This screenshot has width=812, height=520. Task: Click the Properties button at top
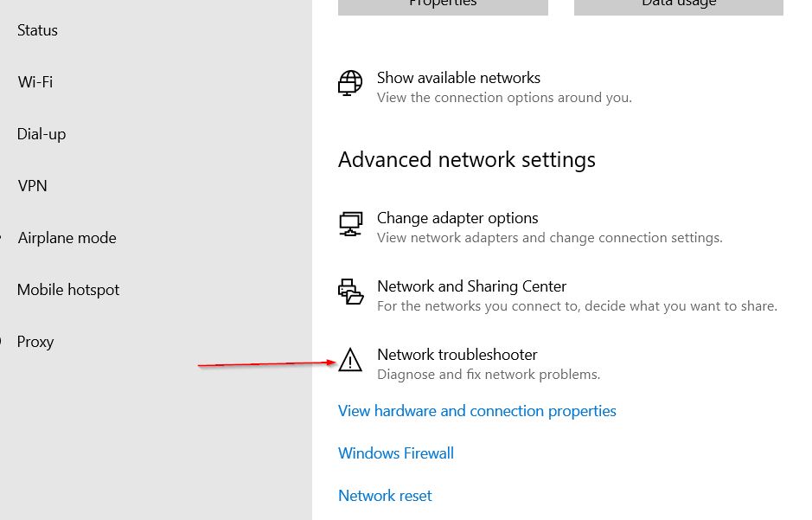tap(443, 6)
